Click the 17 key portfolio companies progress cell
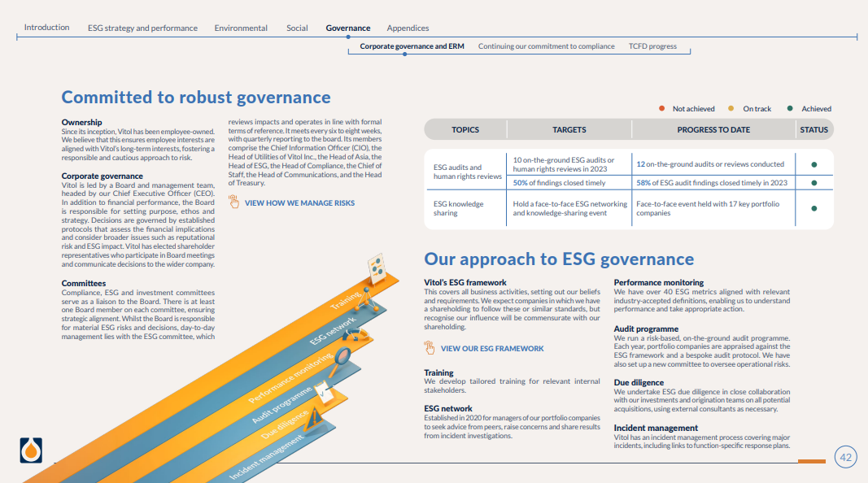This screenshot has height=483, width=868. point(708,209)
